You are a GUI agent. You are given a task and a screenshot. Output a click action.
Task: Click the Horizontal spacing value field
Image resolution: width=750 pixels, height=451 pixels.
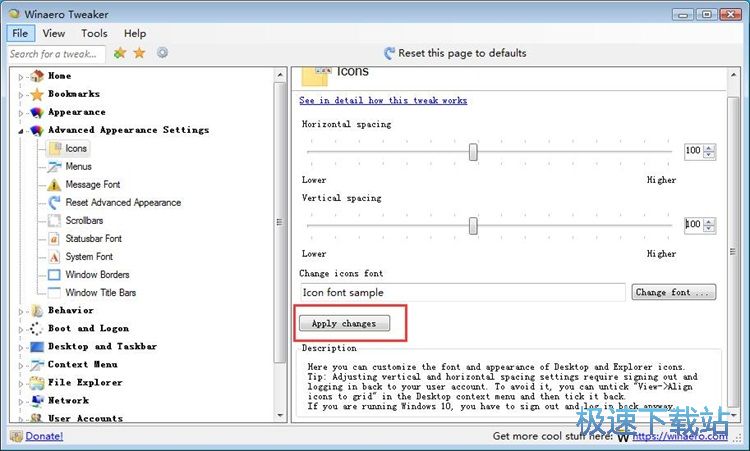pos(695,151)
